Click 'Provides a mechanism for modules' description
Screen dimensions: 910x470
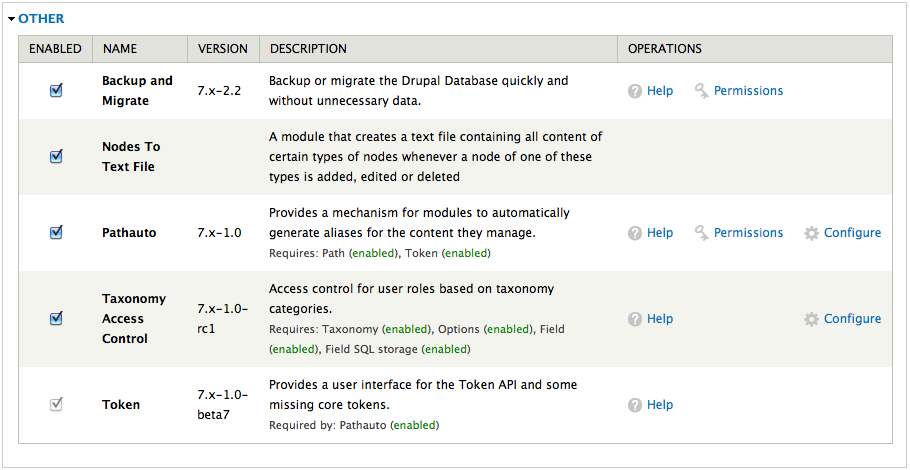420,223
